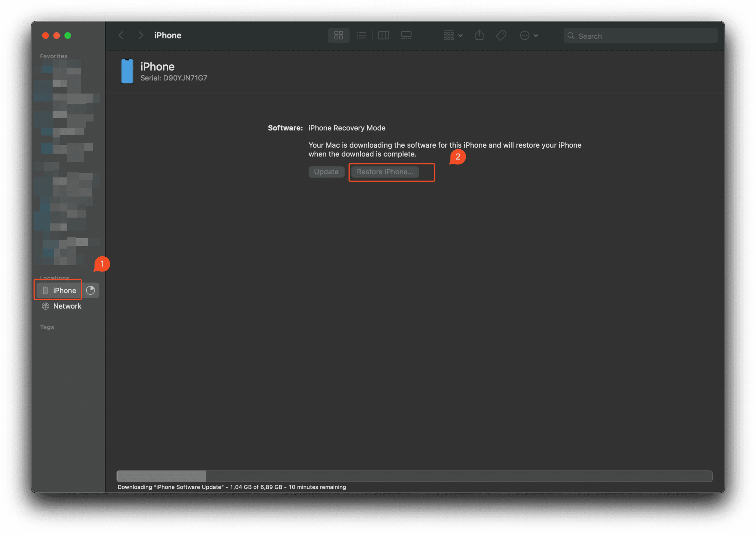
Task: Click the Tags icon in the toolbar
Action: pos(501,35)
